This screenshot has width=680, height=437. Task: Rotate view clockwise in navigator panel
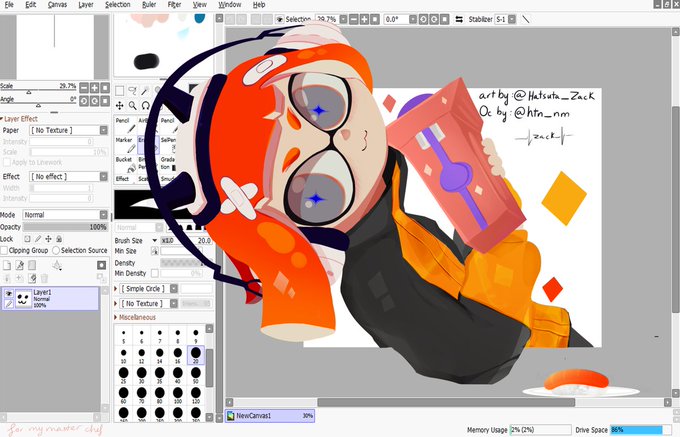95,101
